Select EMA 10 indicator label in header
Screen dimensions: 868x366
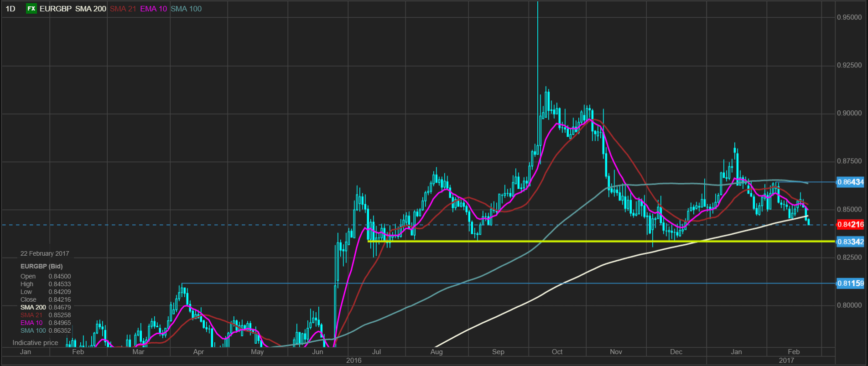[x=154, y=9]
